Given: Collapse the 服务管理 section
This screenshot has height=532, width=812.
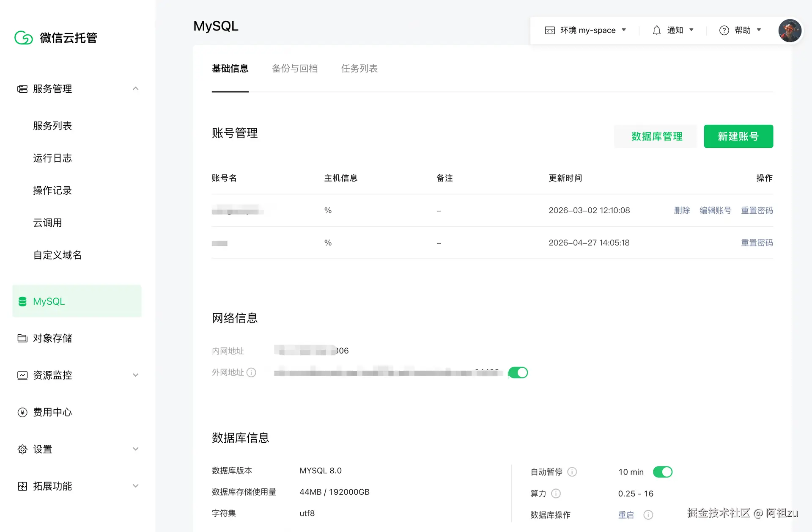Looking at the screenshot, I should [135, 88].
